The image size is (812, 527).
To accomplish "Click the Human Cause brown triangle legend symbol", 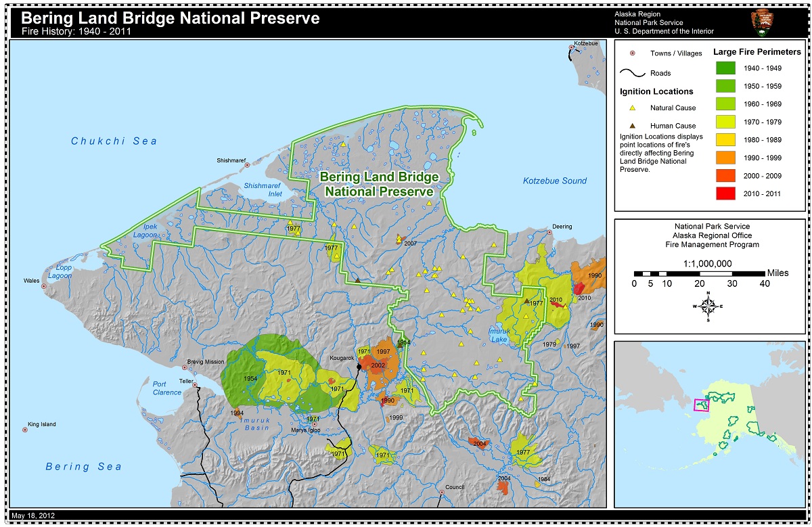I will pyautogui.click(x=633, y=126).
